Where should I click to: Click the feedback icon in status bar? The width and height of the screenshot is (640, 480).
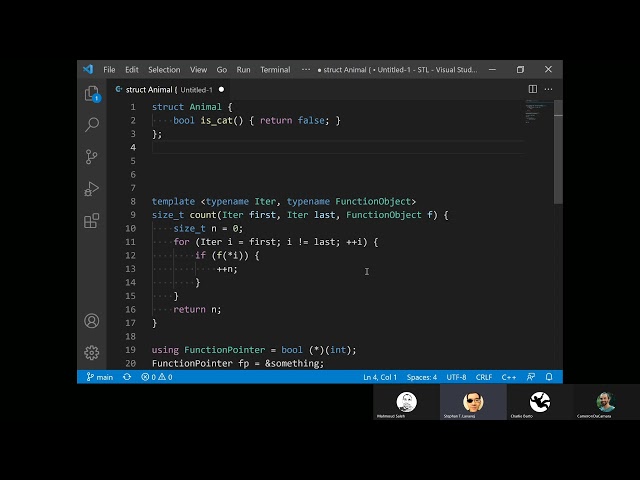click(x=531, y=377)
